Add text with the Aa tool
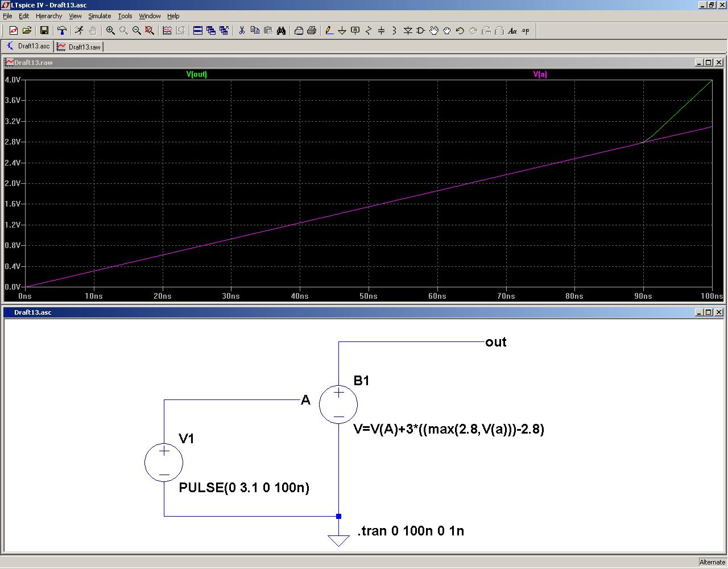This screenshot has height=569, width=728. point(512,31)
